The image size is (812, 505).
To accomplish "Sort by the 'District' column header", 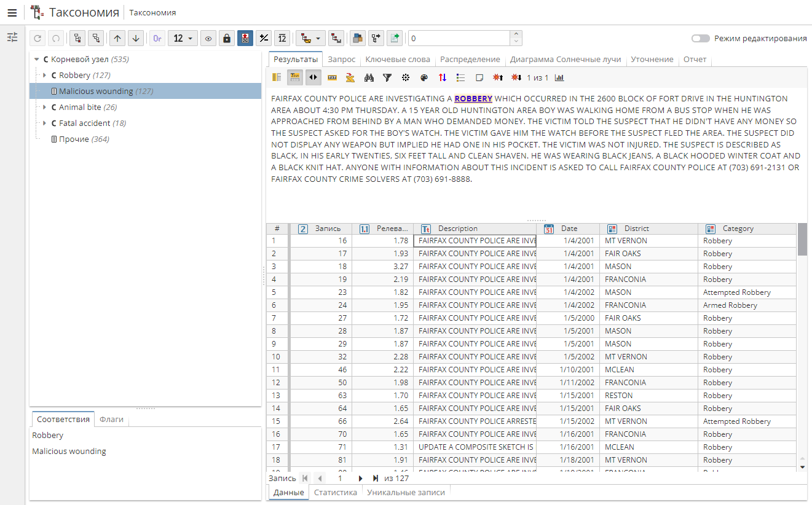I will [x=649, y=229].
